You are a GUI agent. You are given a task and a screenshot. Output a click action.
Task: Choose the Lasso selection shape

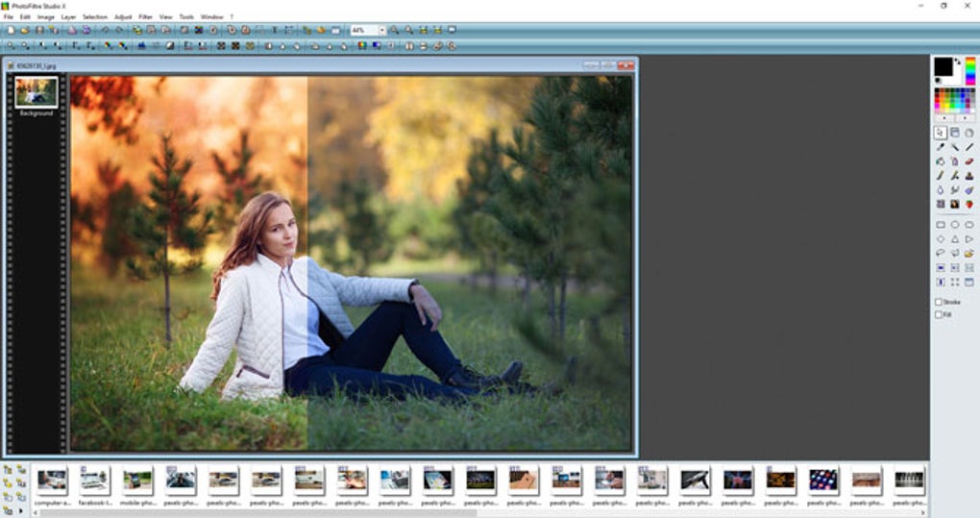[x=941, y=253]
